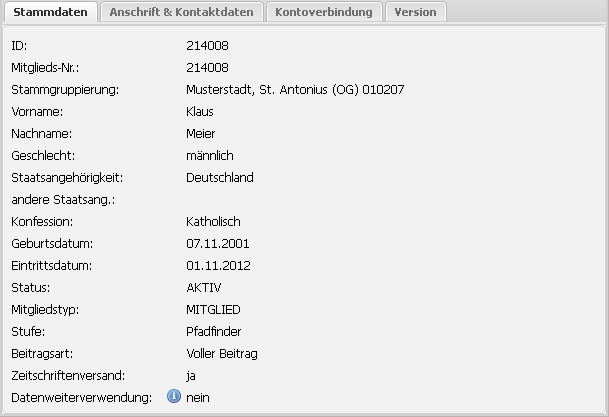Image resolution: width=609 pixels, height=417 pixels.
Task: Select the Status value AKTIV
Action: tap(203, 288)
